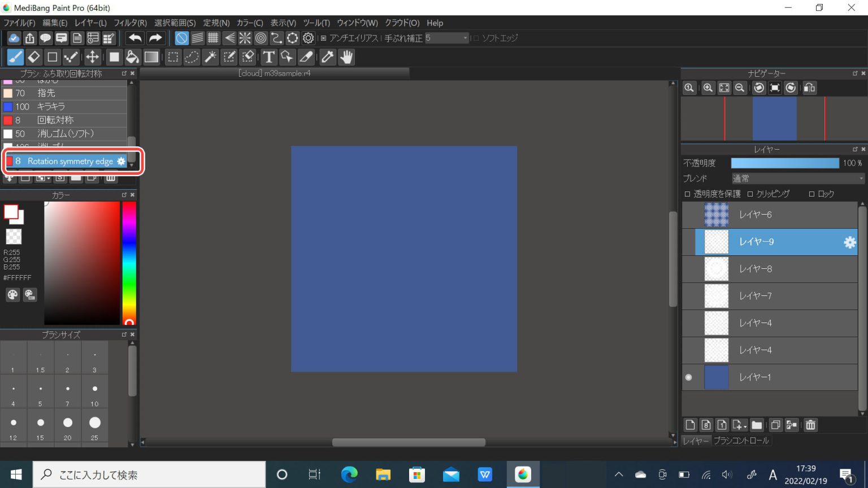Open Microsoft Edge from taskbar
This screenshot has width=868, height=488.
(349, 474)
